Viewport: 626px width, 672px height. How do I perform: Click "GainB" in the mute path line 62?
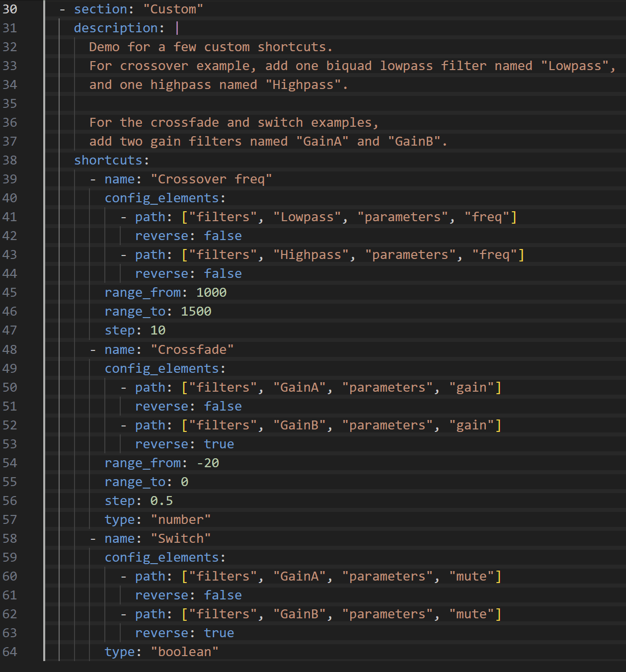299,614
